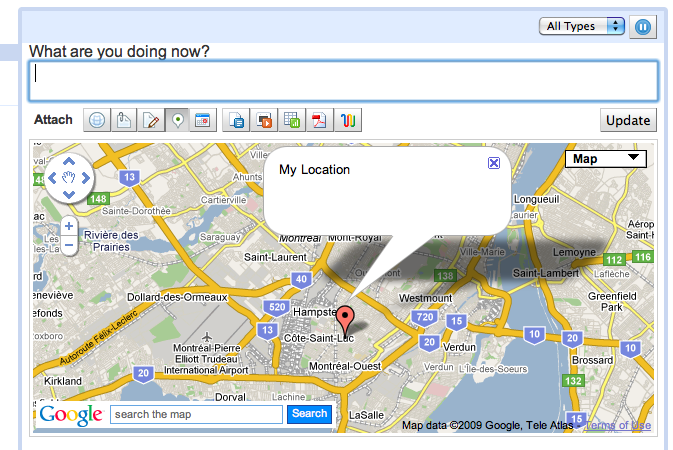Click the LaSalle label on the map
The height and width of the screenshot is (450, 673).
pos(366,415)
